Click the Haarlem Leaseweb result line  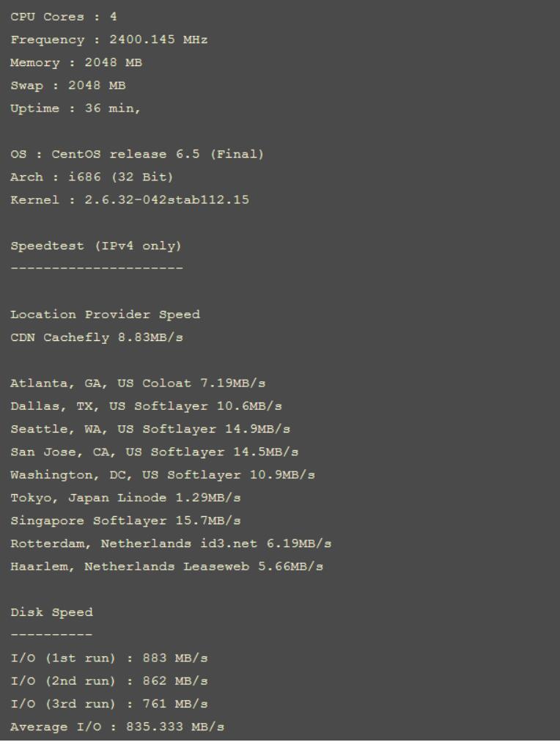(x=167, y=566)
